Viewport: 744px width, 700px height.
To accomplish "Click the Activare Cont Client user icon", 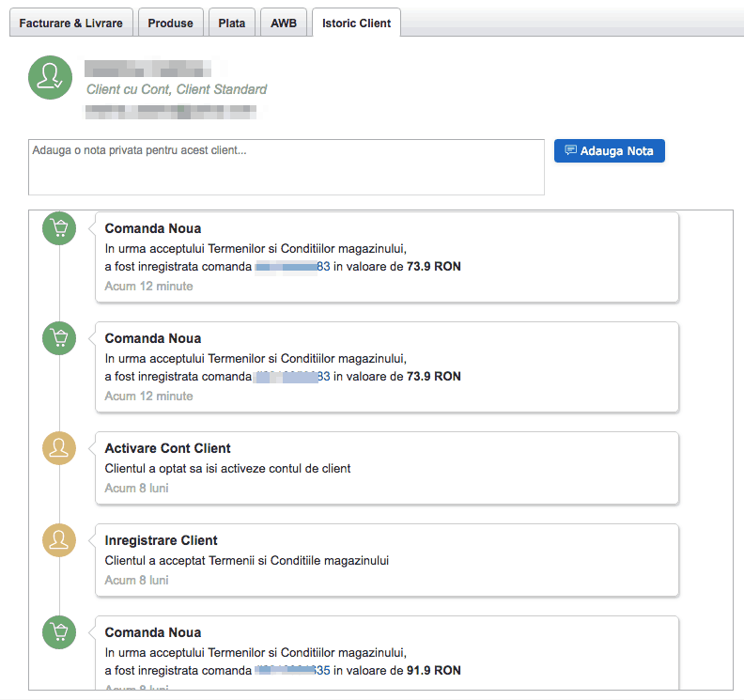I will click(59, 448).
